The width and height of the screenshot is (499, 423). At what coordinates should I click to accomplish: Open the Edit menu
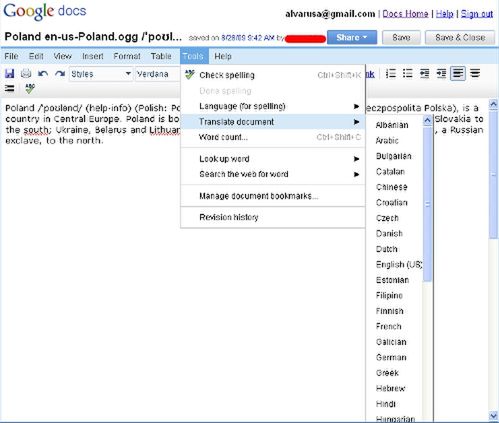[36, 56]
